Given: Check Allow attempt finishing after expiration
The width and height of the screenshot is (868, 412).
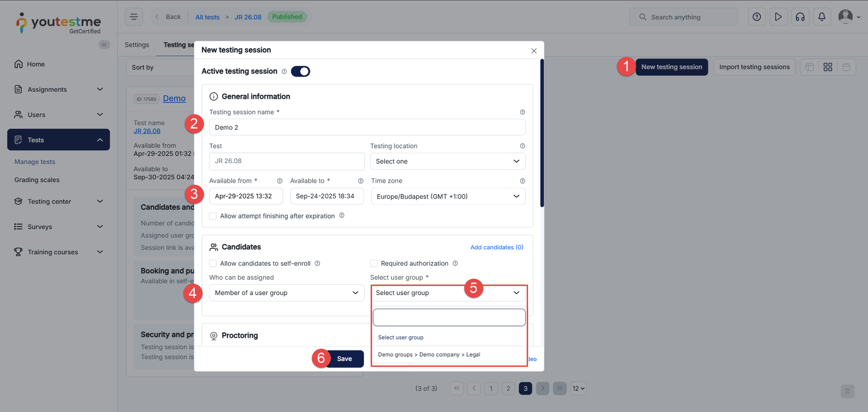Looking at the screenshot, I should click(213, 216).
